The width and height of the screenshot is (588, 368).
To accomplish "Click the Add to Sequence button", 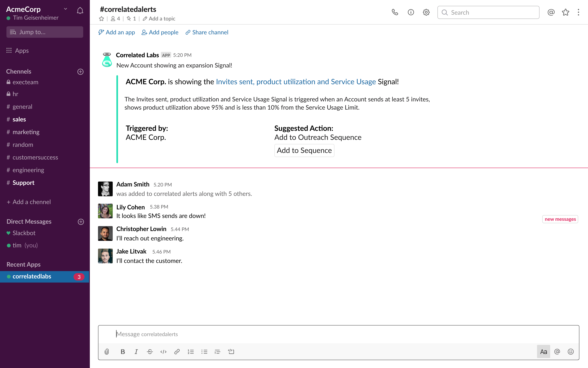I will (304, 150).
